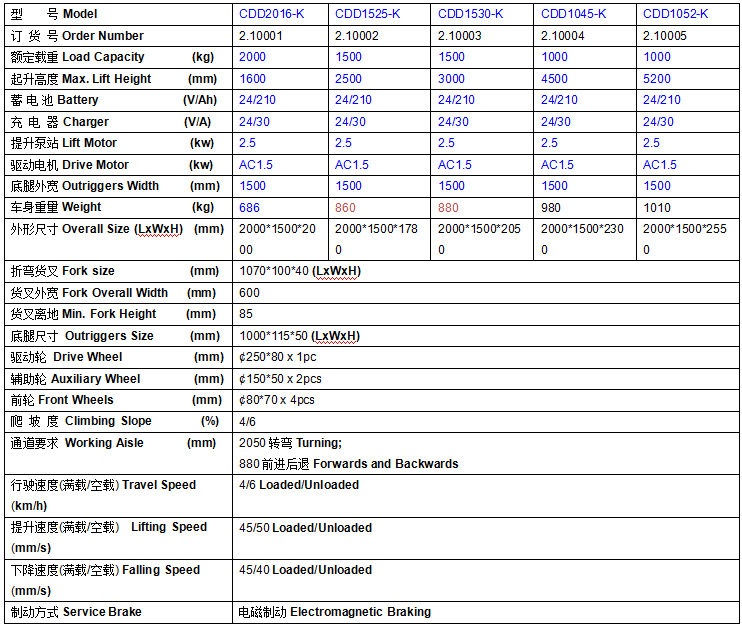This screenshot has width=742, height=627.
Task: Click the Max. Lift Height row label
Action: click(106, 79)
